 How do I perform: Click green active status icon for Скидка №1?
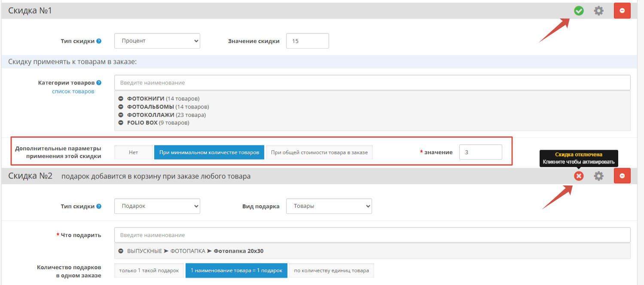(579, 11)
